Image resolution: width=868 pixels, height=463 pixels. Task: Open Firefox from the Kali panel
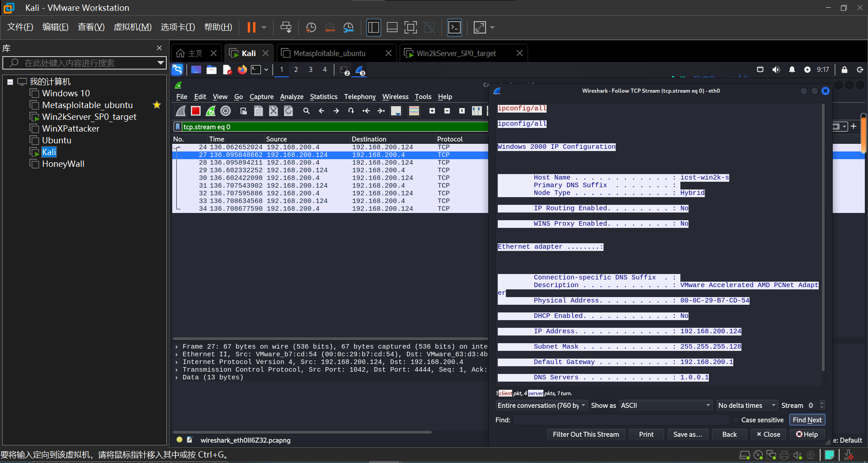pos(242,70)
